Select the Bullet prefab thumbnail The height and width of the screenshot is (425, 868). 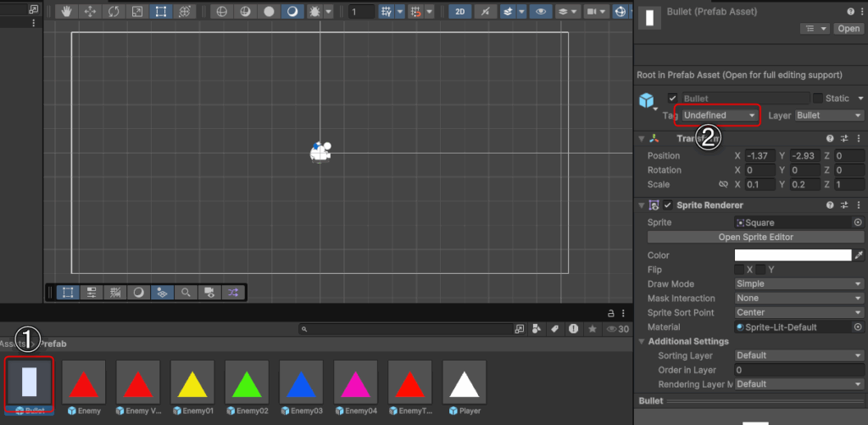click(x=30, y=383)
